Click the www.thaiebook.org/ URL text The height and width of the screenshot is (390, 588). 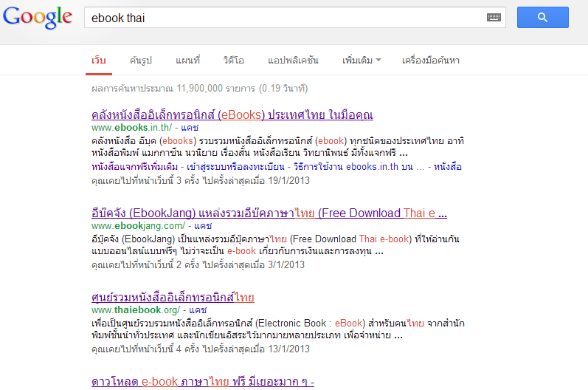pos(136,310)
